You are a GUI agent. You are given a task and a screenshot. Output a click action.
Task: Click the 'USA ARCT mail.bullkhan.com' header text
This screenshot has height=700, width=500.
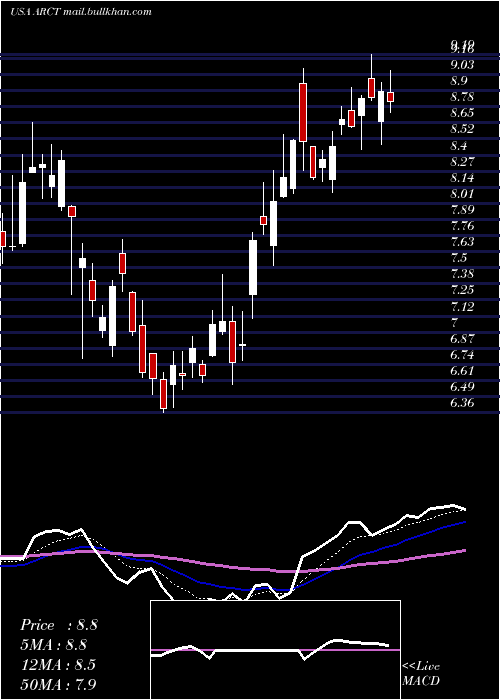[81, 12]
